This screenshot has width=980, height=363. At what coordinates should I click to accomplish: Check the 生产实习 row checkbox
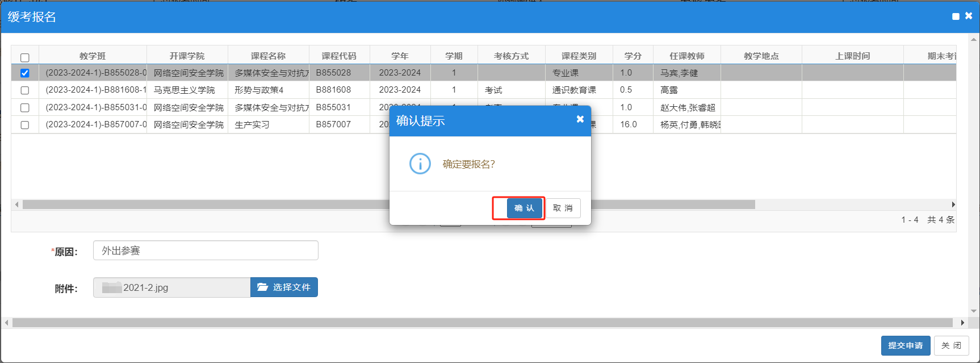25,125
